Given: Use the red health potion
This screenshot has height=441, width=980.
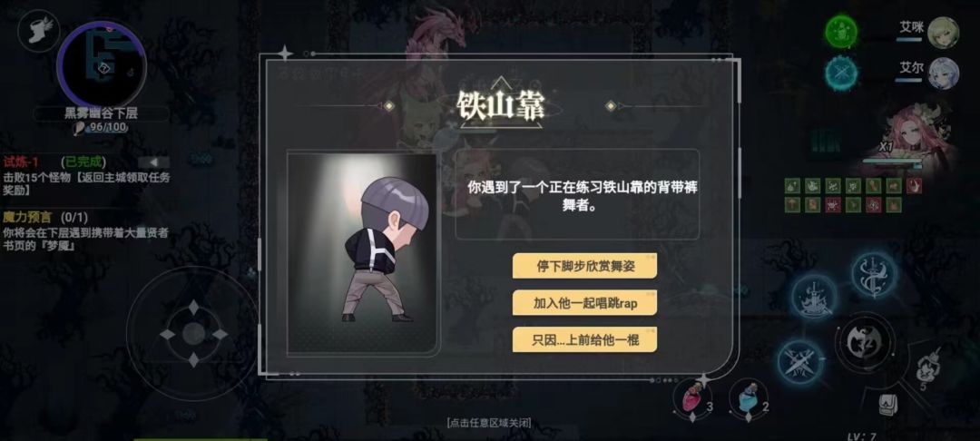Looking at the screenshot, I should (x=692, y=397).
